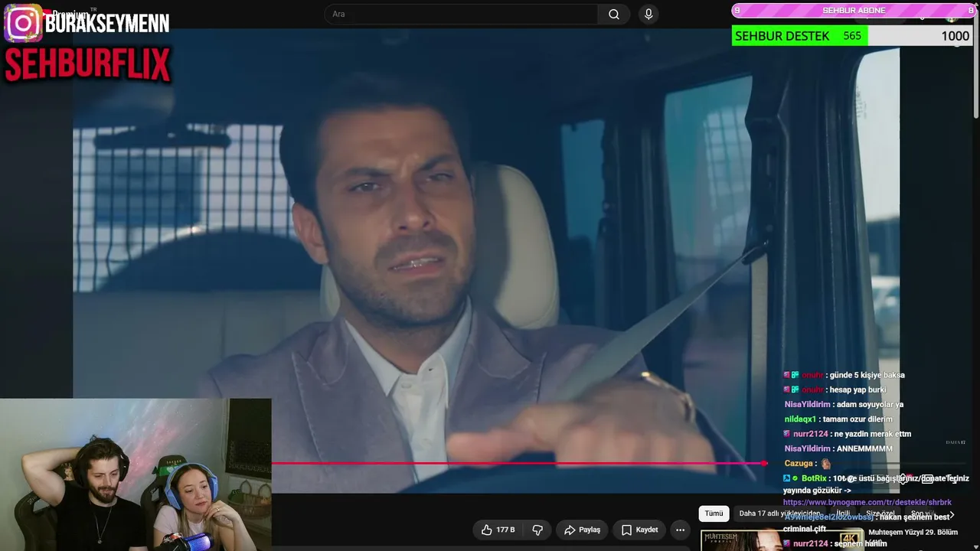Open 'Muhteşem Yüzyıl 29. Bölüm' video title
This screenshot has width=980, height=551.
click(x=913, y=533)
